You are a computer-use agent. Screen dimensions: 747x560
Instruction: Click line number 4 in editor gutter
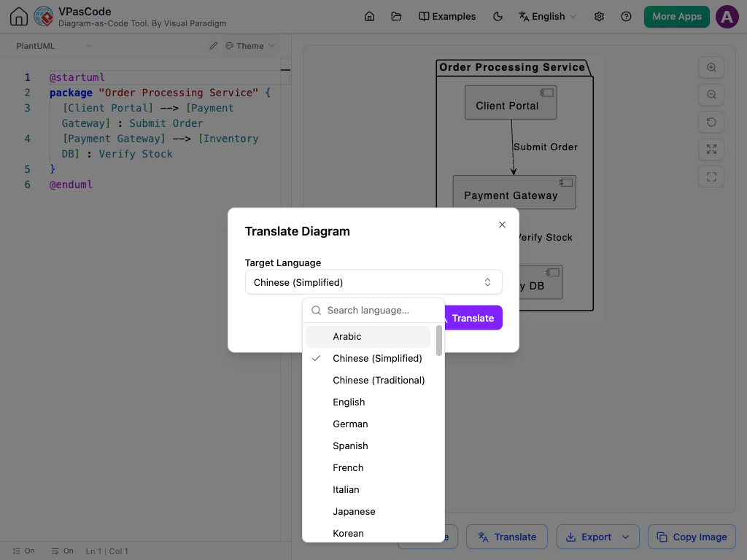click(27, 139)
